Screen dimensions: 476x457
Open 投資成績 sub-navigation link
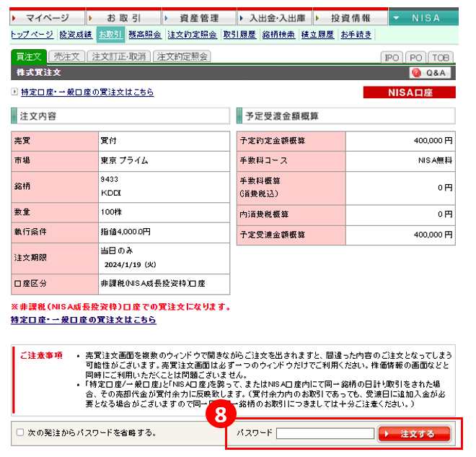coord(76,35)
